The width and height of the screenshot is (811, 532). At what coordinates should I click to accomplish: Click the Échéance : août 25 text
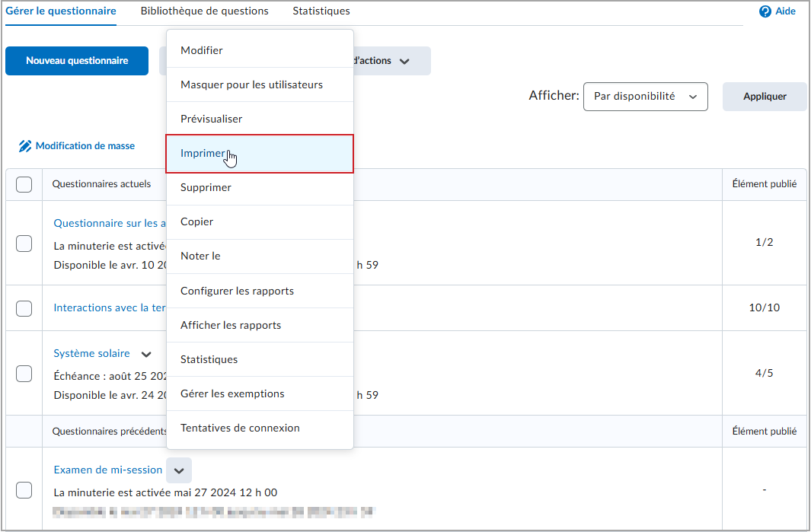(x=110, y=377)
